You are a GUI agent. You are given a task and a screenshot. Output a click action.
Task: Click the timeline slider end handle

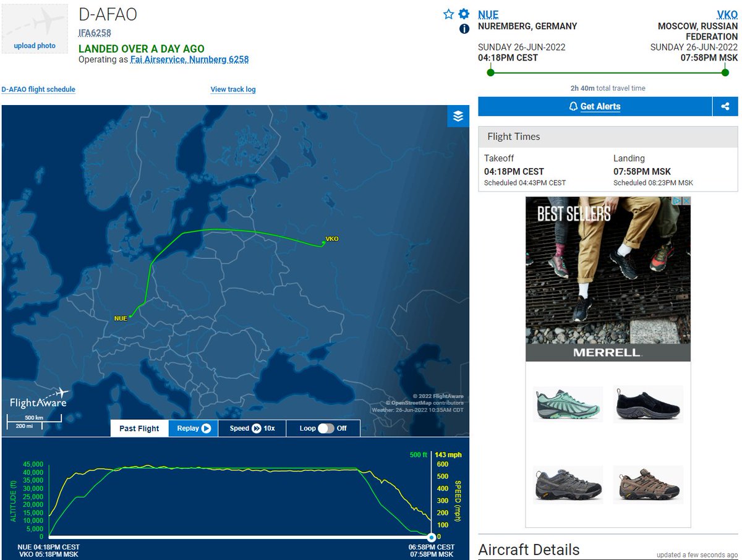point(432,537)
